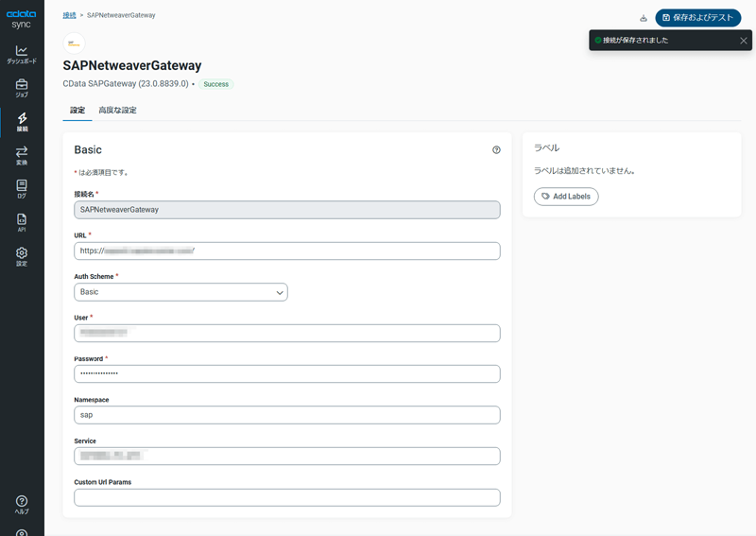Image resolution: width=756 pixels, height=536 pixels.
Task: Open the Settings (設定) gear in sidebar
Action: [x=22, y=256]
